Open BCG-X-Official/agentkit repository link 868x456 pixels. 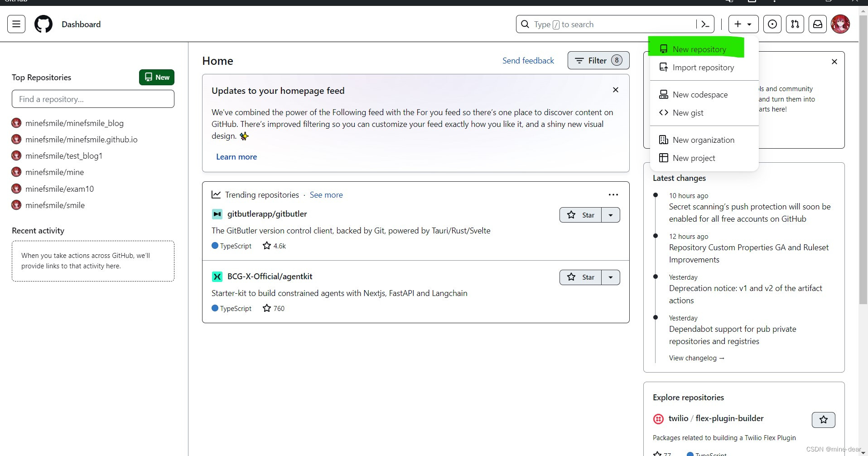click(x=270, y=277)
